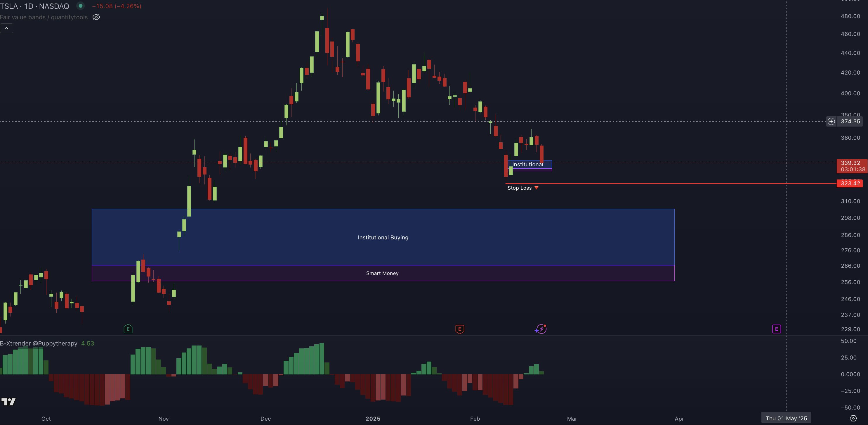Toggle Fair value bands indicator visibility eye
Viewport: 868px width, 425px height.
click(96, 17)
